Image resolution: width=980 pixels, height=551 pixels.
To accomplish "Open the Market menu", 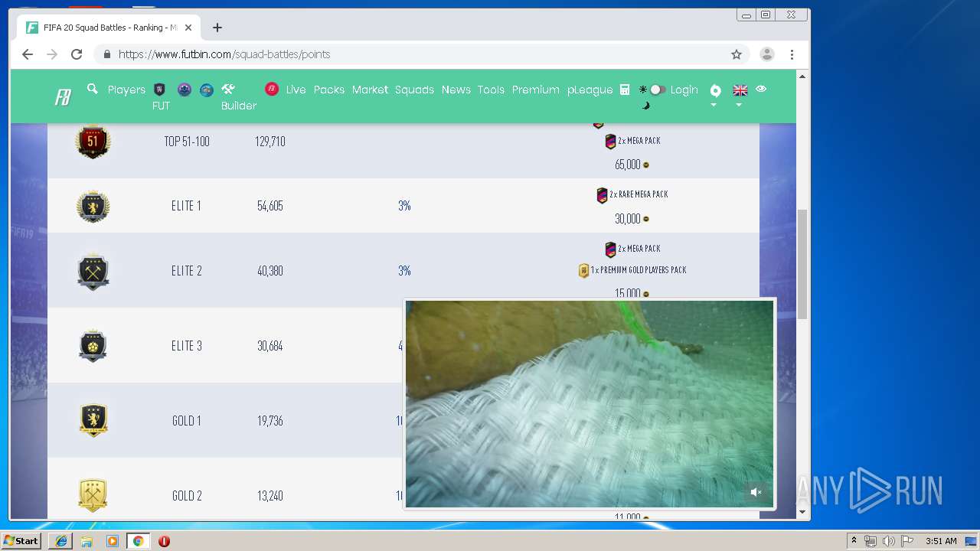I will click(370, 90).
